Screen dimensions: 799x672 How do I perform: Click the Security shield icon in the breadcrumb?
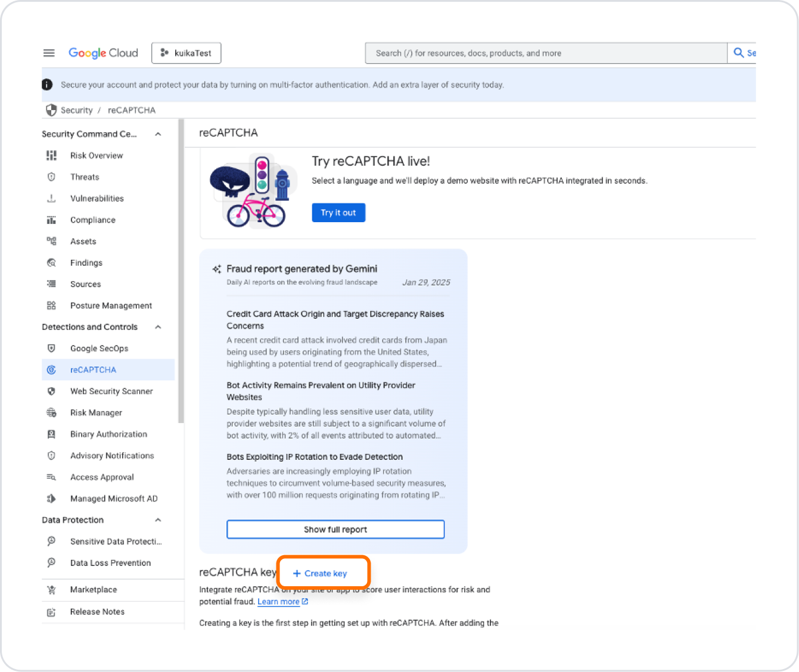pos(51,110)
